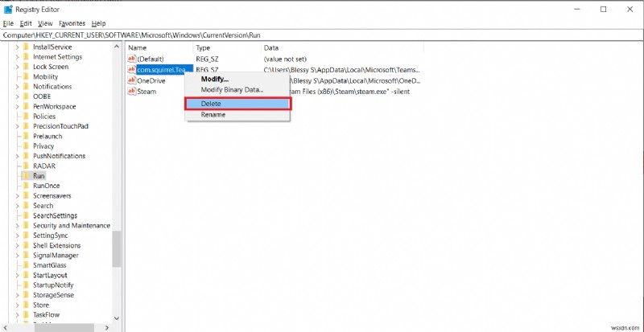Click the Registry Editor app icon in title bar
Viewport: 644px width, 332px height.
click(x=9, y=9)
